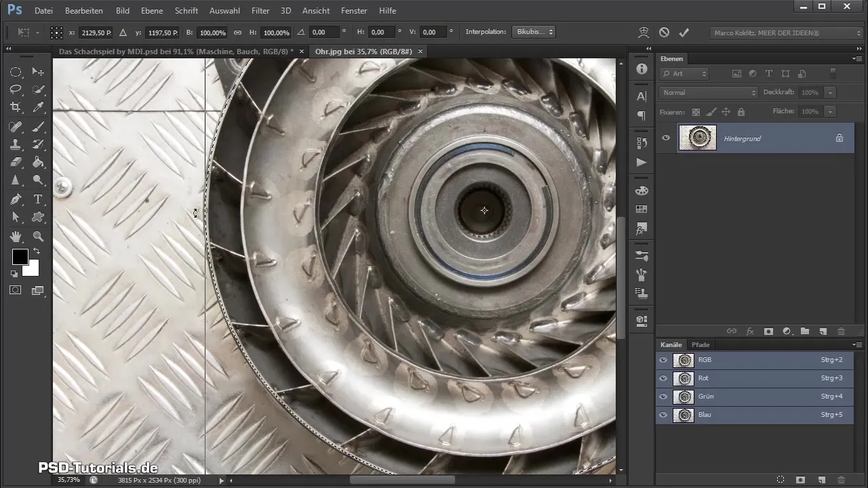The width and height of the screenshot is (868, 488).
Task: Select the Move tool
Action: click(38, 72)
